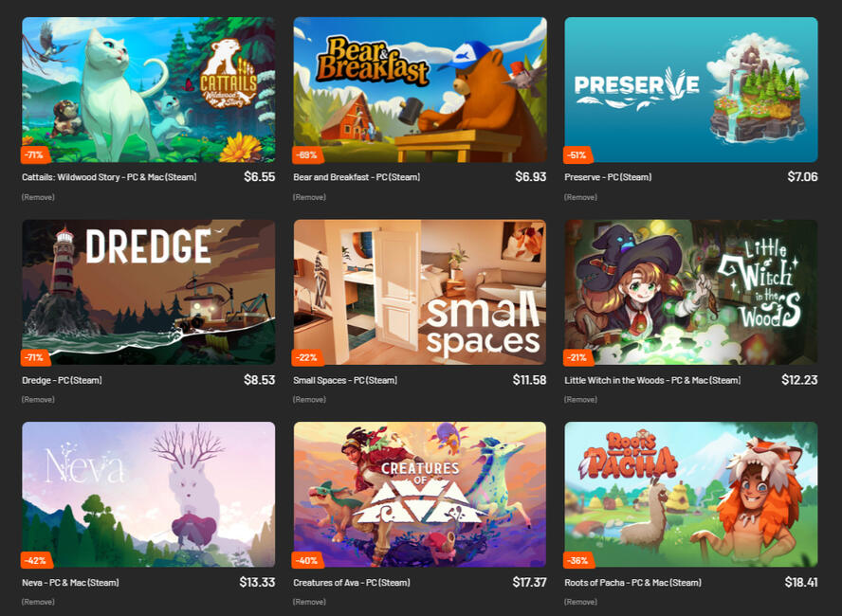The width and height of the screenshot is (842, 616).
Task: Open the Neva game artwork
Action: coord(149,494)
